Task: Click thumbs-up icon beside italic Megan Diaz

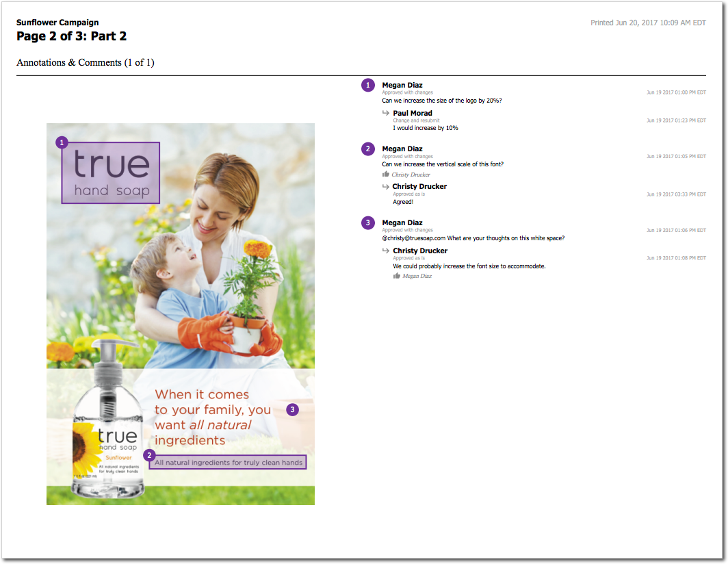Action: point(397,276)
